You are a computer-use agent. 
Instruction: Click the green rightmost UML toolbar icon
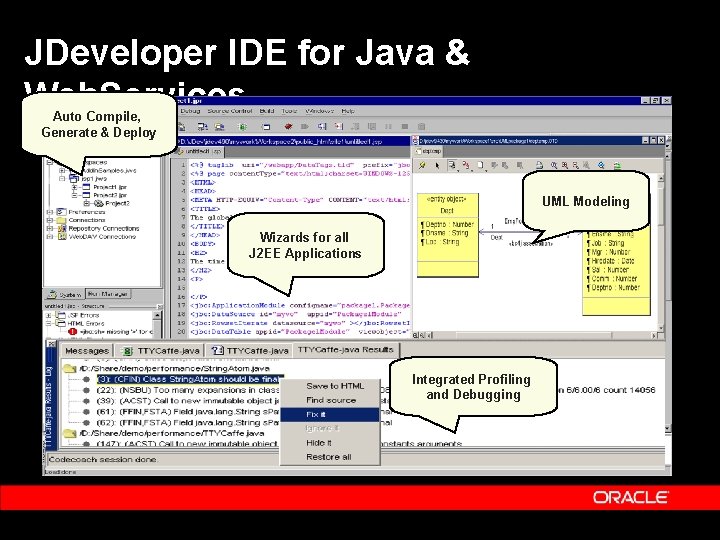pos(618,165)
